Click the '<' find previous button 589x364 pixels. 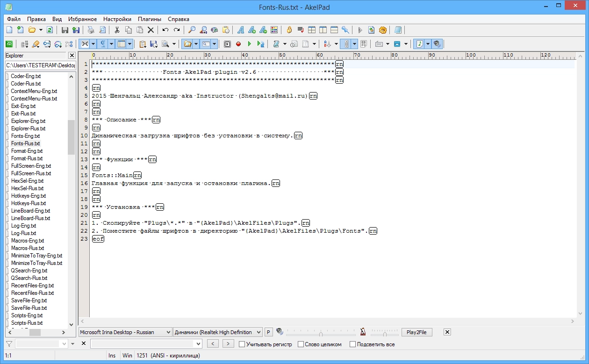click(x=213, y=344)
